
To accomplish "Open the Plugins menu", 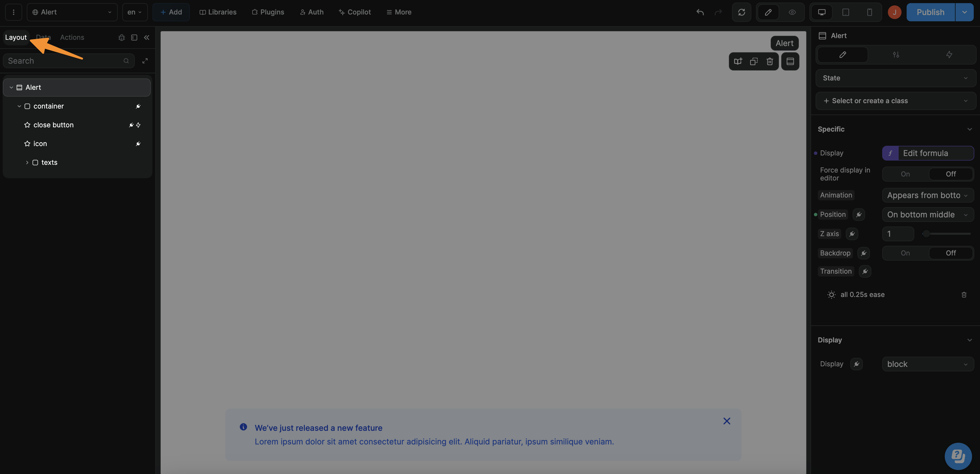I will (268, 12).
